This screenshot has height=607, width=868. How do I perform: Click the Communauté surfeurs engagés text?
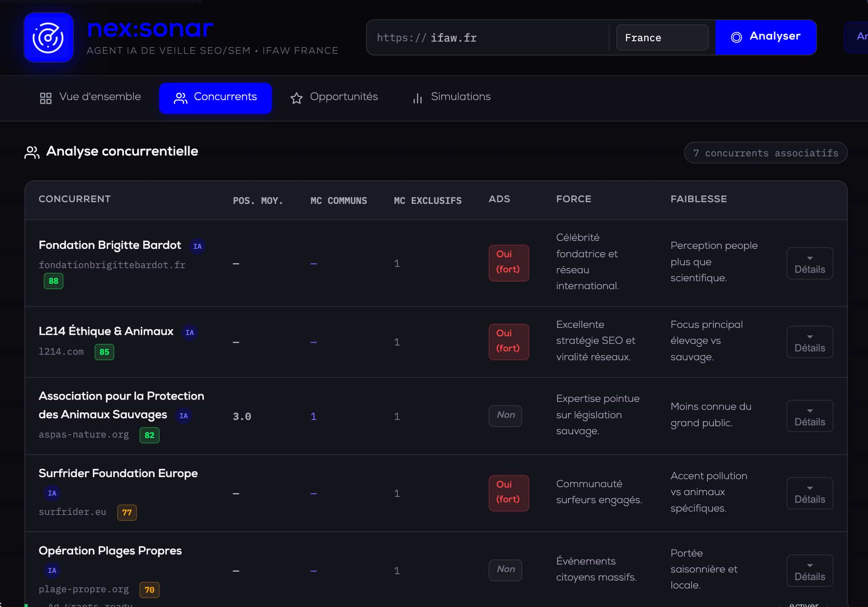pyautogui.click(x=599, y=492)
